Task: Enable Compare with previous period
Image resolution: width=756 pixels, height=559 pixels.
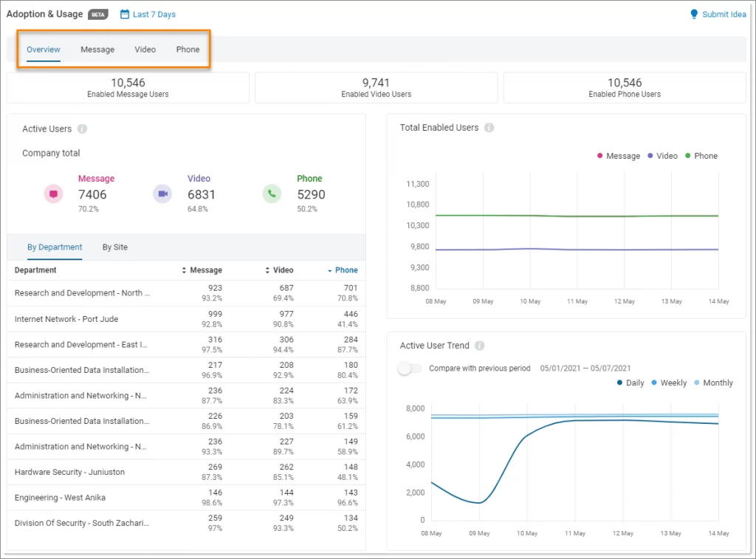Action: (x=410, y=367)
